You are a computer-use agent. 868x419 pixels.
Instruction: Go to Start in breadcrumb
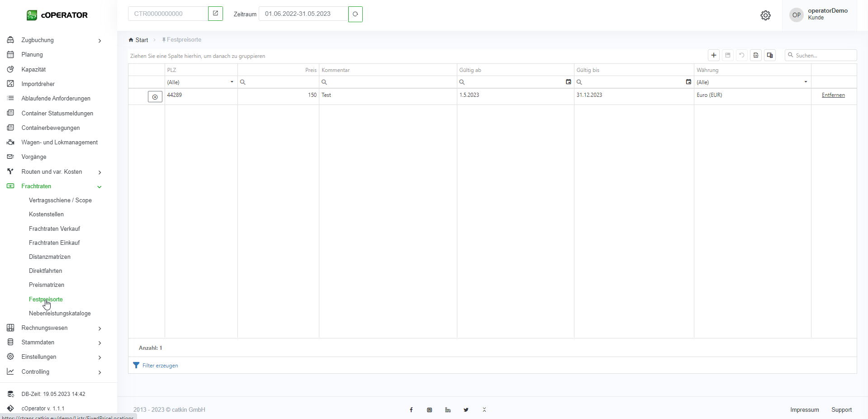[x=142, y=40]
